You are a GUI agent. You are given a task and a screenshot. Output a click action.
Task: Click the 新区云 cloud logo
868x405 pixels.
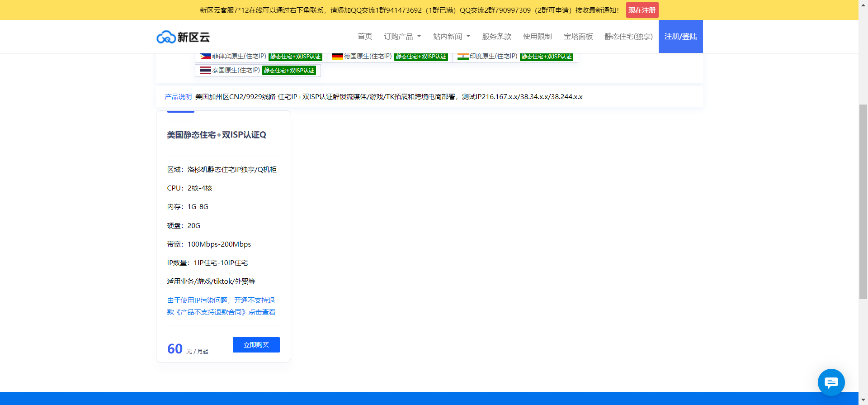coord(183,37)
